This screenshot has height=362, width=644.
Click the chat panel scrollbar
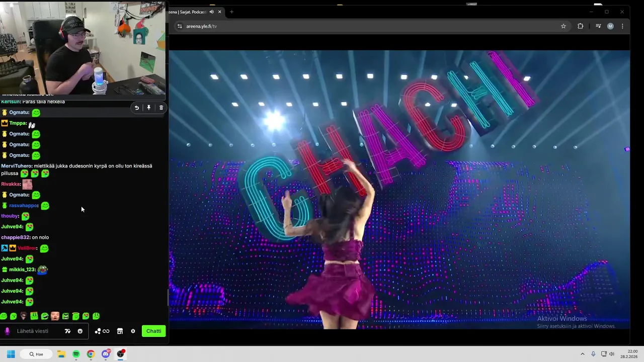click(168, 298)
